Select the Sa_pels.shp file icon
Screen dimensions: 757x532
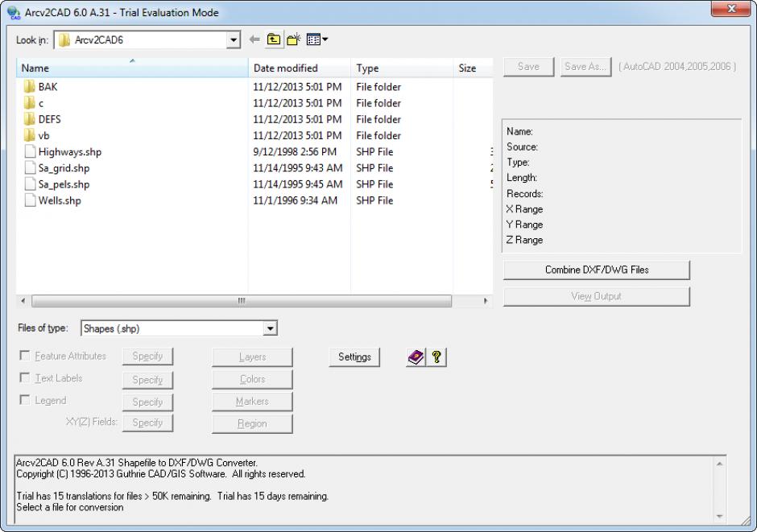30,184
